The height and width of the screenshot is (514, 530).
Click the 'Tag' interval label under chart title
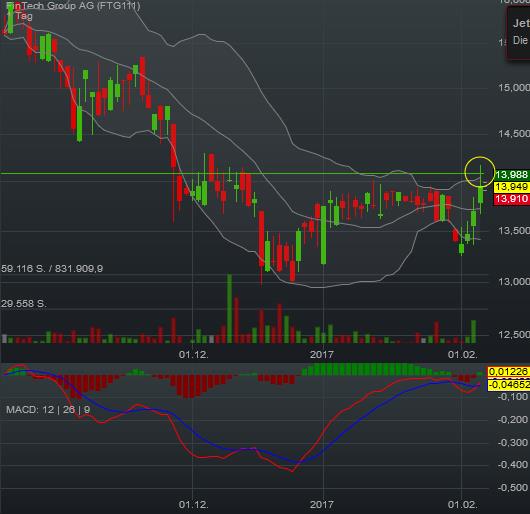[24, 16]
